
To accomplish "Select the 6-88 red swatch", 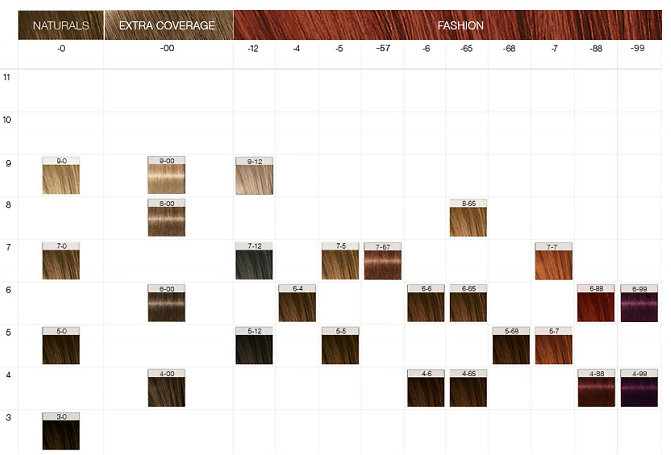I will tap(596, 304).
